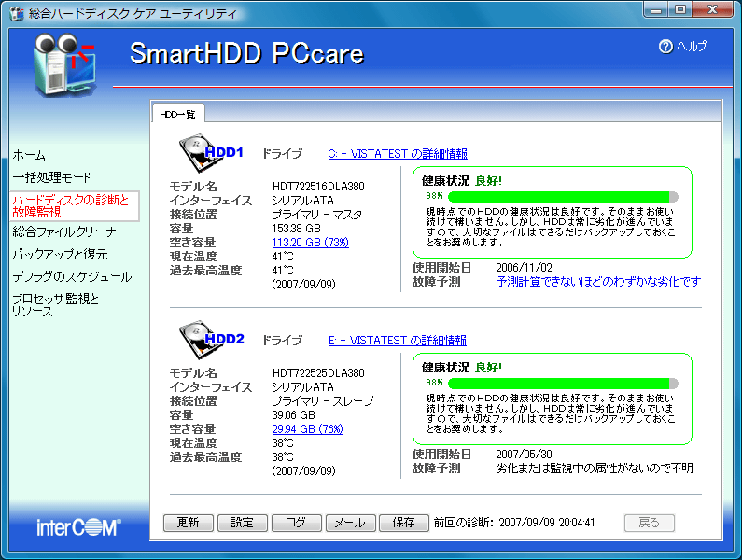Click start date 2006/11/02
742x560 pixels.
tap(524, 268)
